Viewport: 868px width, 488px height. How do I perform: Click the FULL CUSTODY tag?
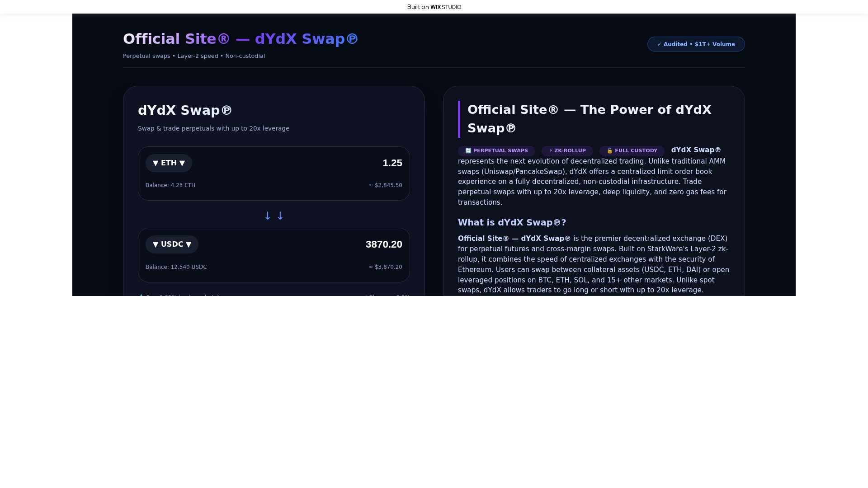(x=632, y=151)
